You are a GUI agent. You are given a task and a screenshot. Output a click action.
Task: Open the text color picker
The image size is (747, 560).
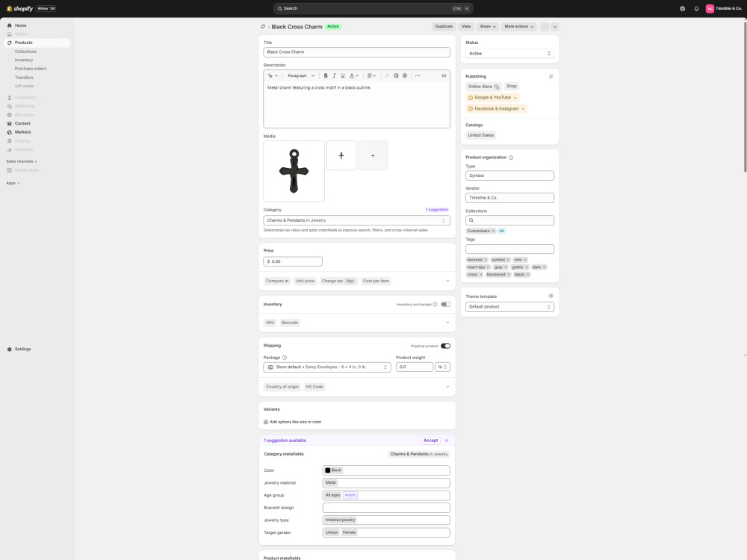click(x=354, y=75)
